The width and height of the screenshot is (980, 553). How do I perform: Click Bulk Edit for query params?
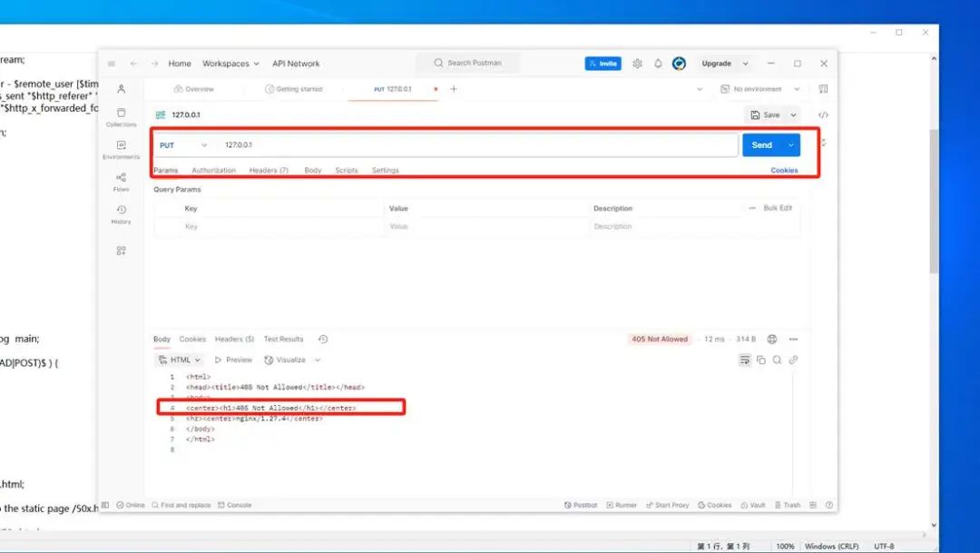click(778, 208)
